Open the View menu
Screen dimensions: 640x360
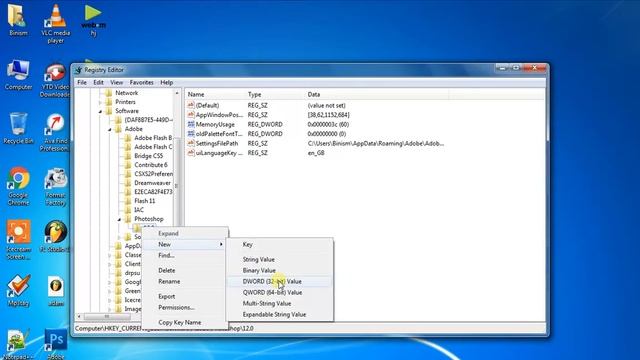116,82
